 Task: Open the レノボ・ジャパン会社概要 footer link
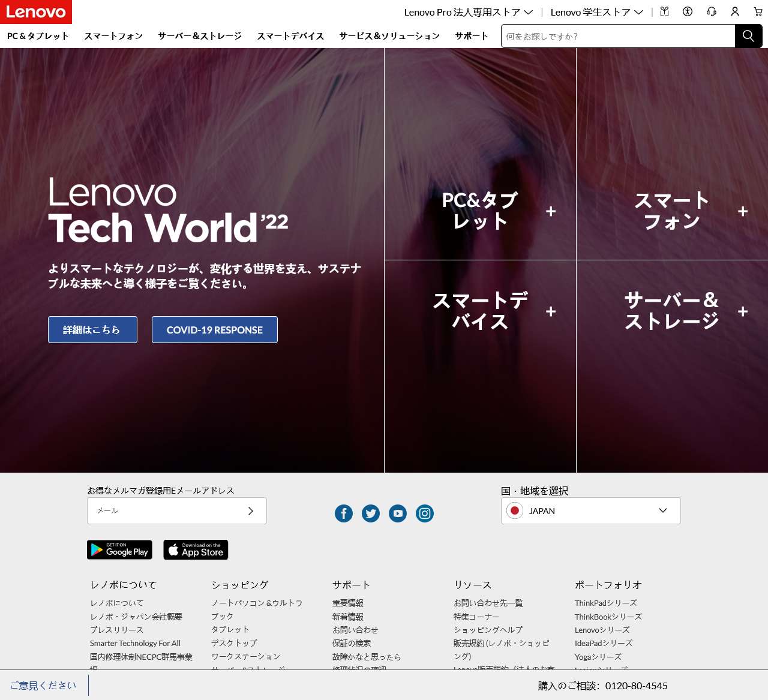(x=136, y=617)
